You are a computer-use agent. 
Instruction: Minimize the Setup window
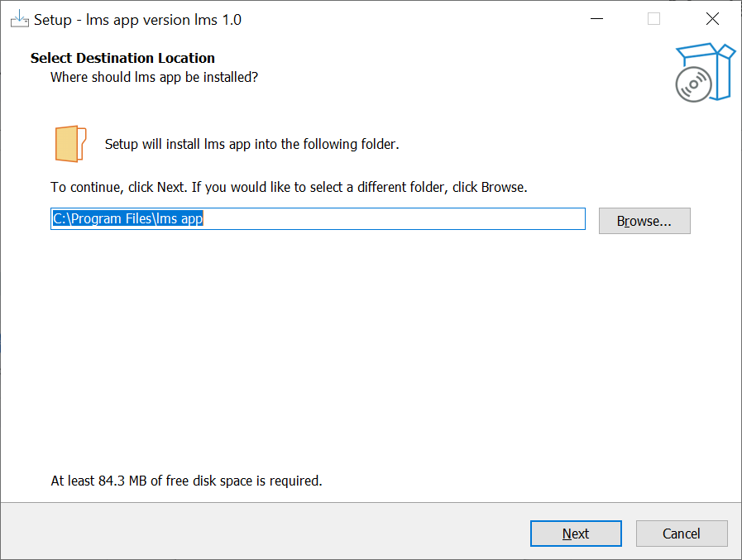[596, 19]
